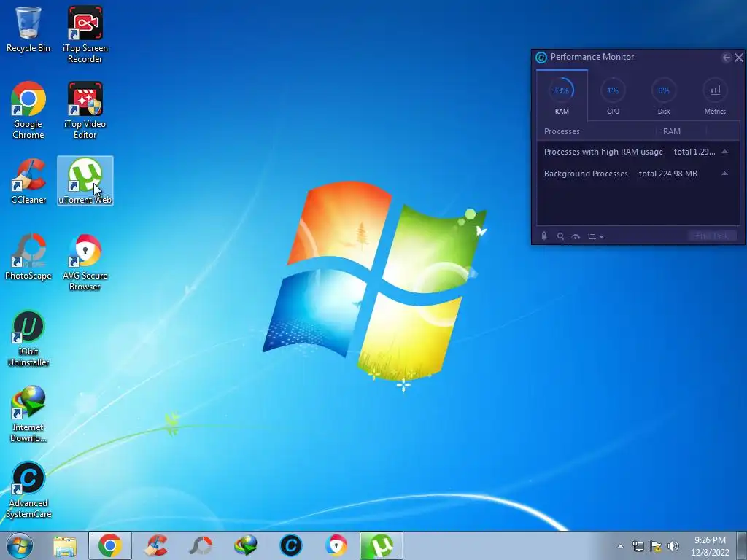
Task: Click the End Task button
Action: pos(712,236)
